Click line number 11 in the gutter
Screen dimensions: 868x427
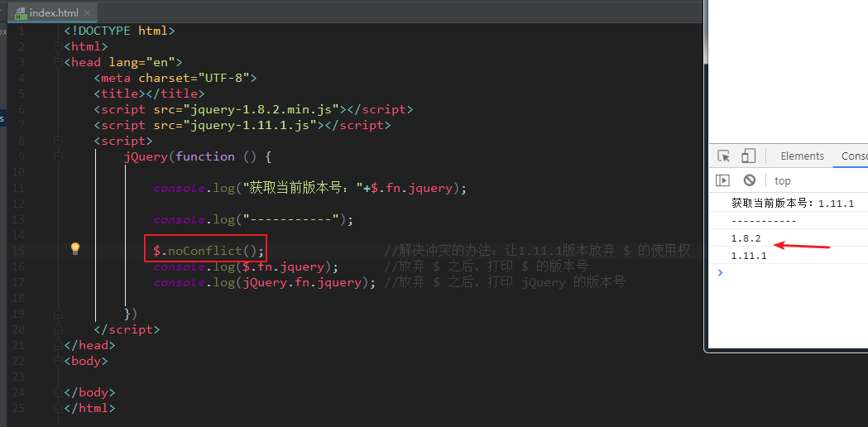(18, 189)
